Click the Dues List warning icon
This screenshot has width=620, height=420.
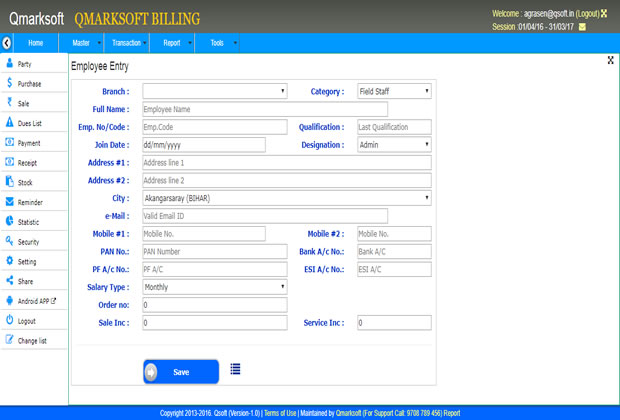pyautogui.click(x=9, y=123)
